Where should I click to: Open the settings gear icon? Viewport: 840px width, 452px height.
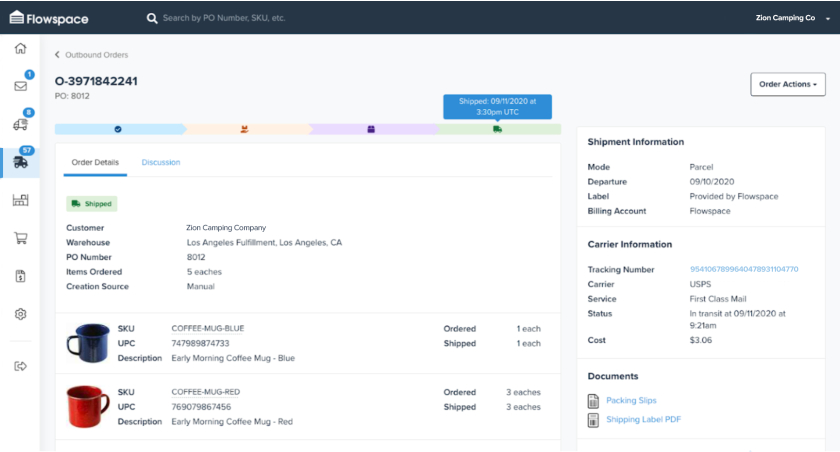[20, 314]
